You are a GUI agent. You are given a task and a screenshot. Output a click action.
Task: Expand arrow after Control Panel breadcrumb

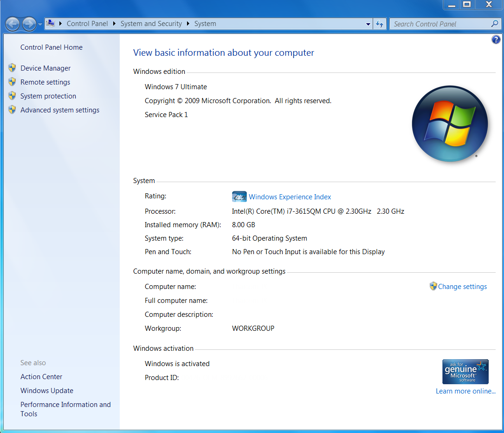pos(114,24)
